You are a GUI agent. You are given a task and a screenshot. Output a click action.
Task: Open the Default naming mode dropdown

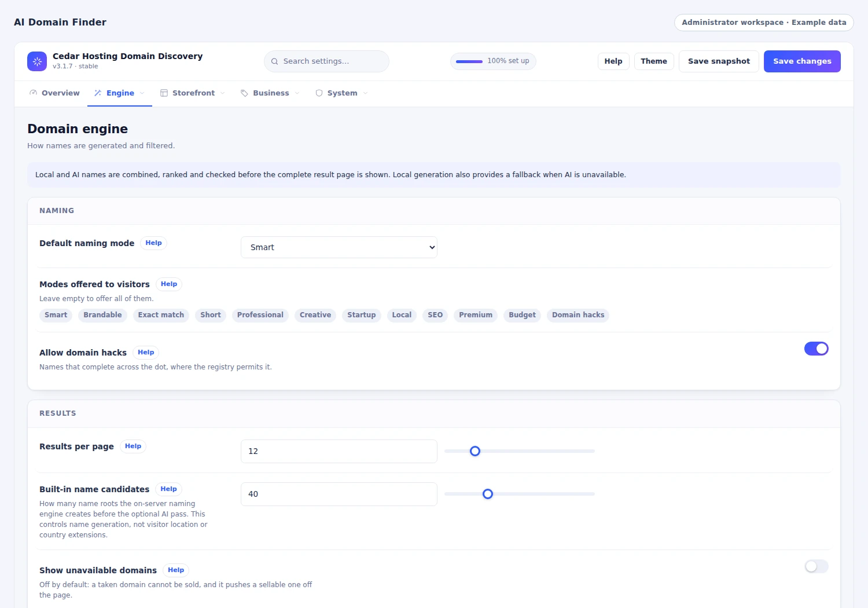(339, 247)
